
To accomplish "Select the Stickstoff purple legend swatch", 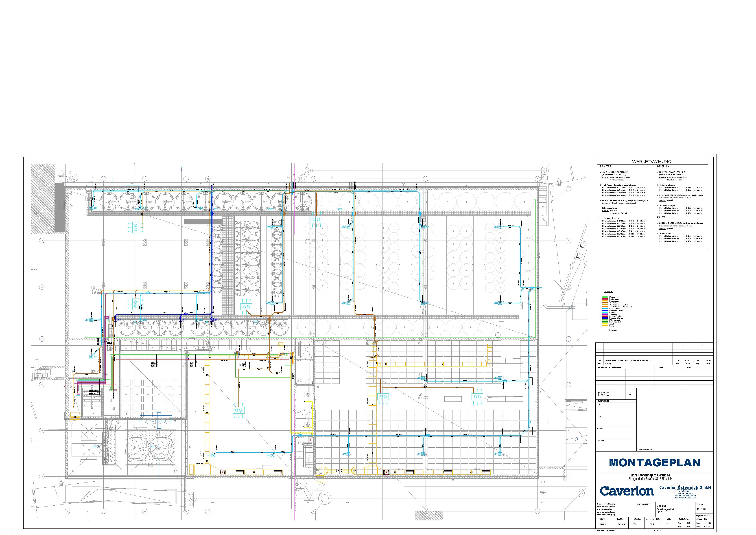I will click(605, 314).
